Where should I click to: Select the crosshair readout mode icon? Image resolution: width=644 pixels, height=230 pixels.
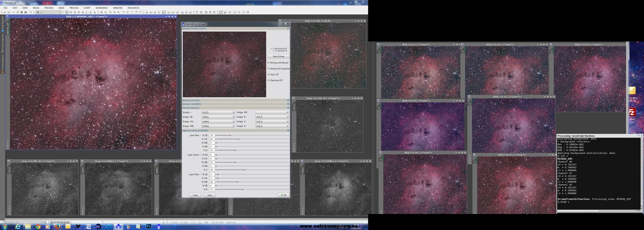point(67,12)
